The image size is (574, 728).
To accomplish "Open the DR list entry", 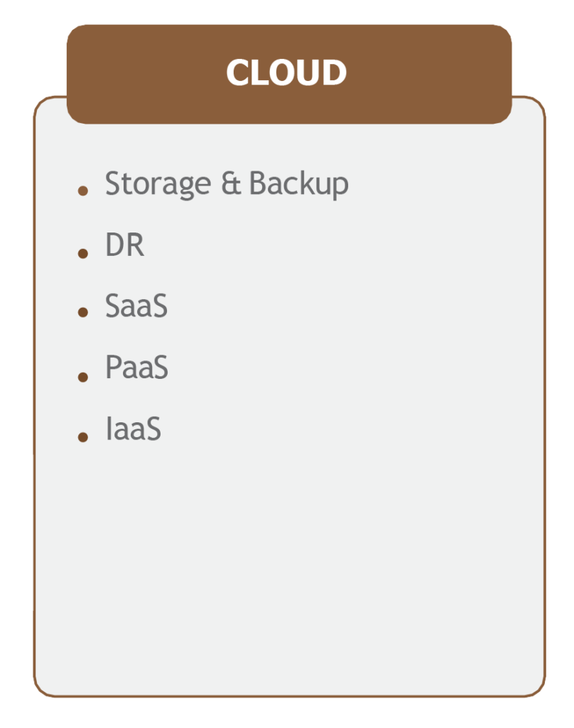I will (125, 245).
